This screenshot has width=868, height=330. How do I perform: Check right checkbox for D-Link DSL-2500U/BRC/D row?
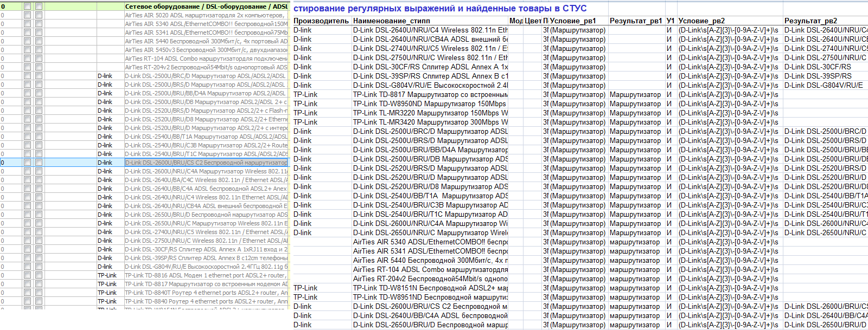click(x=39, y=76)
